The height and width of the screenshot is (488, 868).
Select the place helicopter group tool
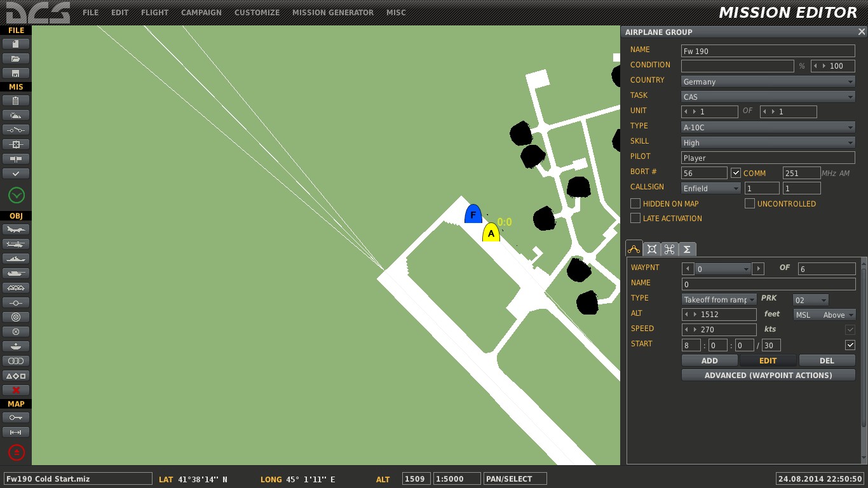(x=16, y=244)
